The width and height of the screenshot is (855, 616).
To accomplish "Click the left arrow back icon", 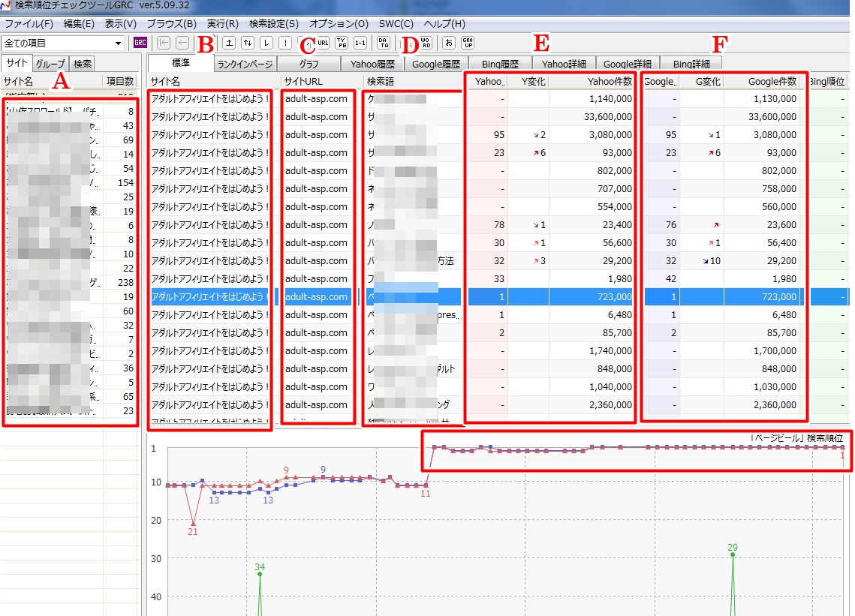I will [182, 43].
